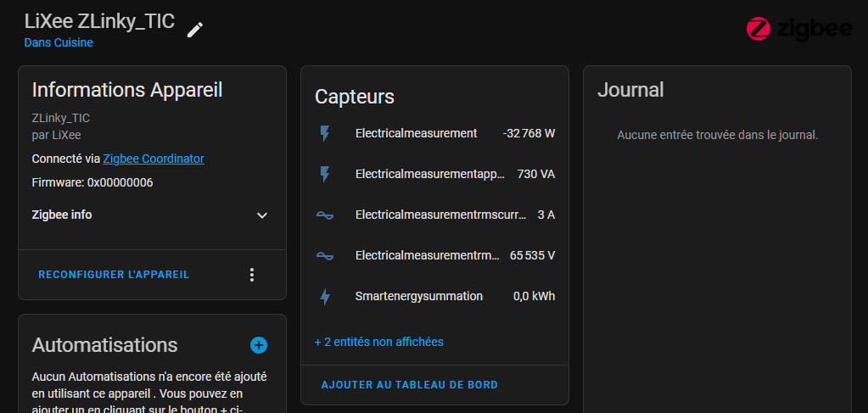The width and height of the screenshot is (868, 413).
Task: Click 'Aucune entrée trouvée dans le journal' text
Action: [718, 135]
